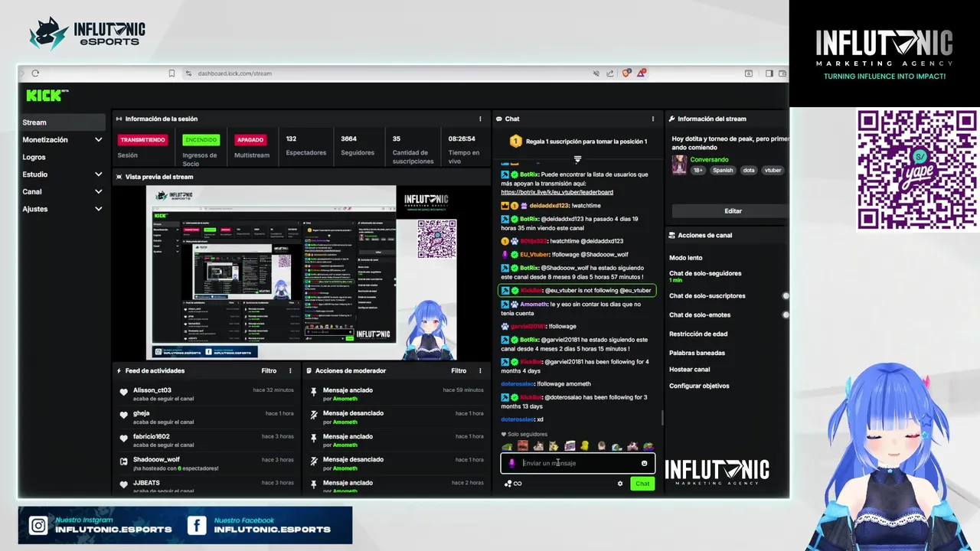Reload the page with browser refresh icon
This screenshot has width=980, height=551.
click(35, 73)
